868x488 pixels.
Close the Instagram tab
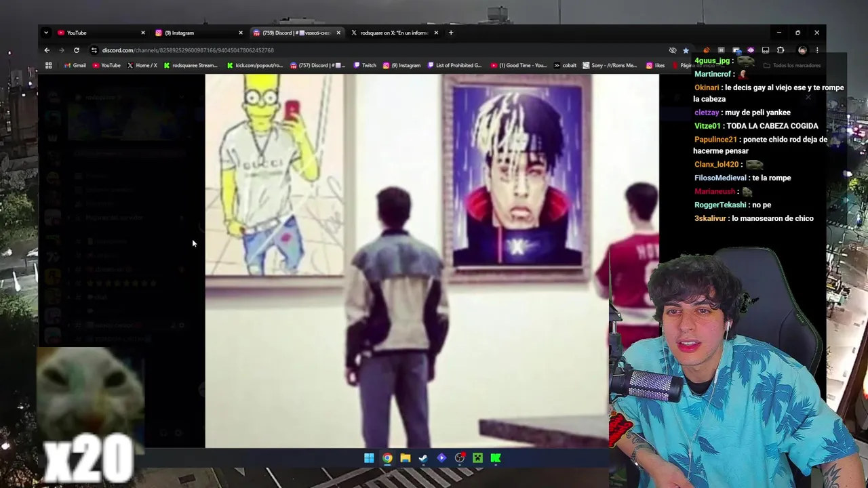[x=241, y=33]
